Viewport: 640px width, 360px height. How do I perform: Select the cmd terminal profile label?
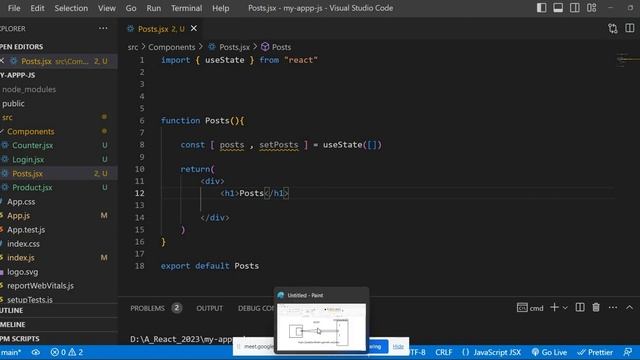coord(530,308)
